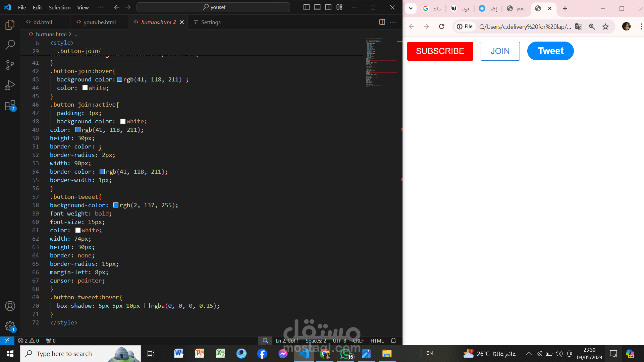Click the Chrome address bar URL
The height and width of the screenshot is (362, 644).
pos(525,26)
